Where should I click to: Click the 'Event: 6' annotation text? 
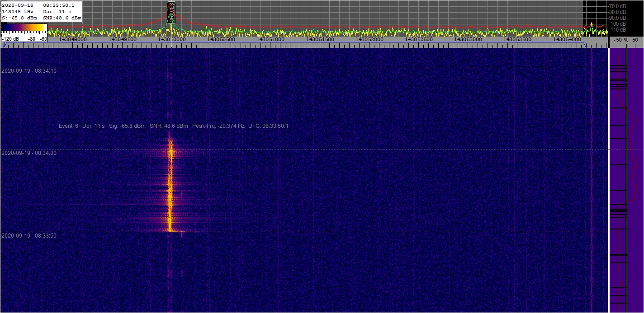pos(69,126)
